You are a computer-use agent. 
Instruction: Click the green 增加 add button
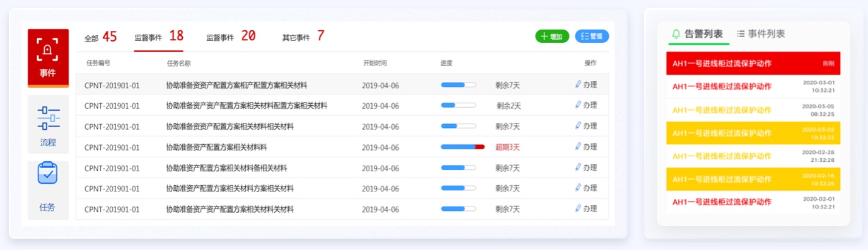552,37
